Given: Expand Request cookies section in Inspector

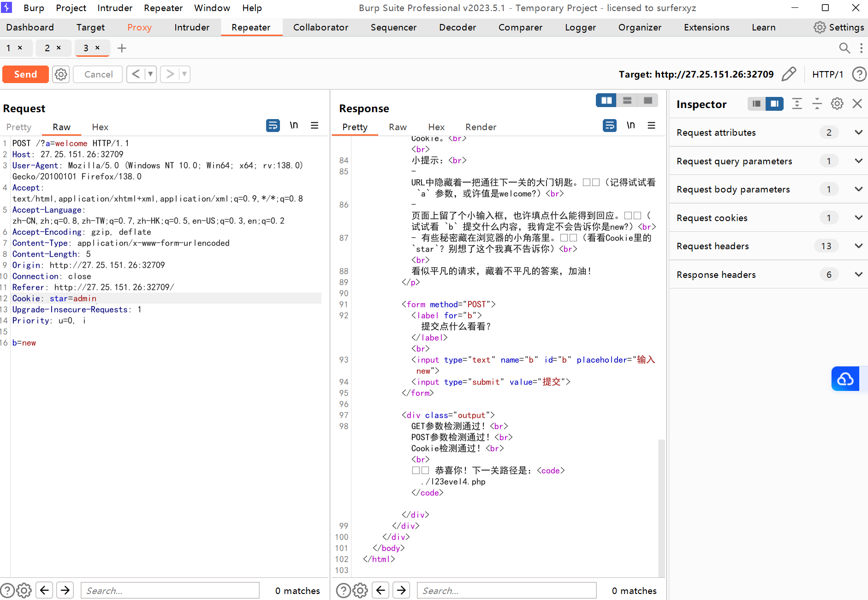Looking at the screenshot, I should pyautogui.click(x=858, y=218).
